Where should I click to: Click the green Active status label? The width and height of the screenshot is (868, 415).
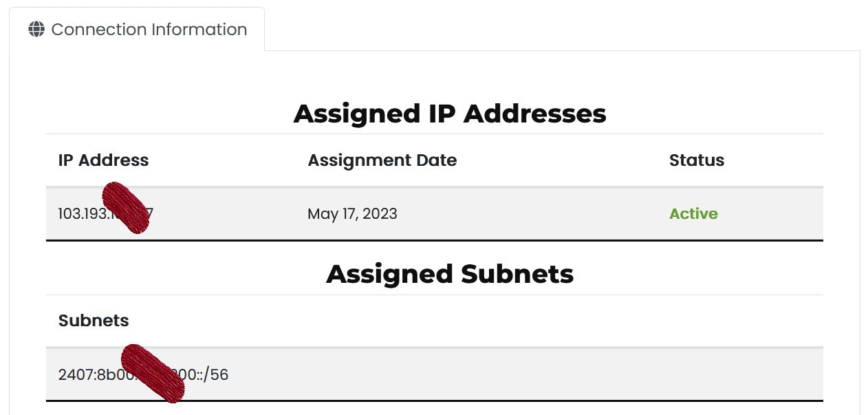click(x=693, y=214)
